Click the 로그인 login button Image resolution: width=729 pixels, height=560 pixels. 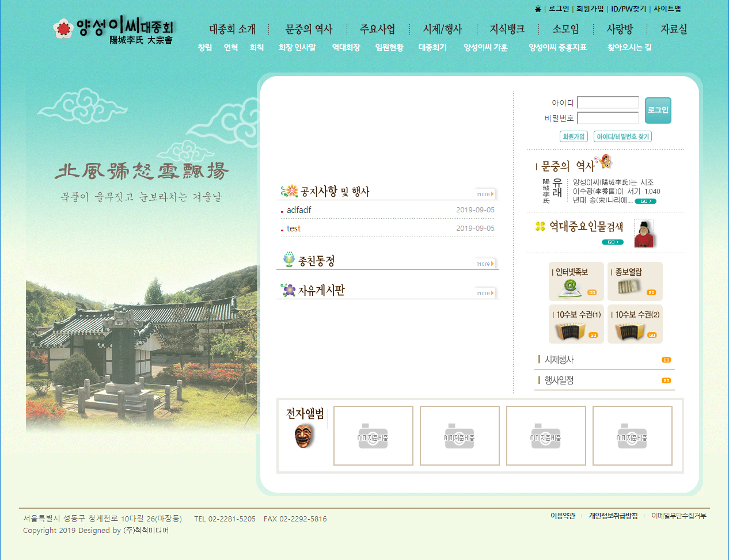pyautogui.click(x=658, y=110)
